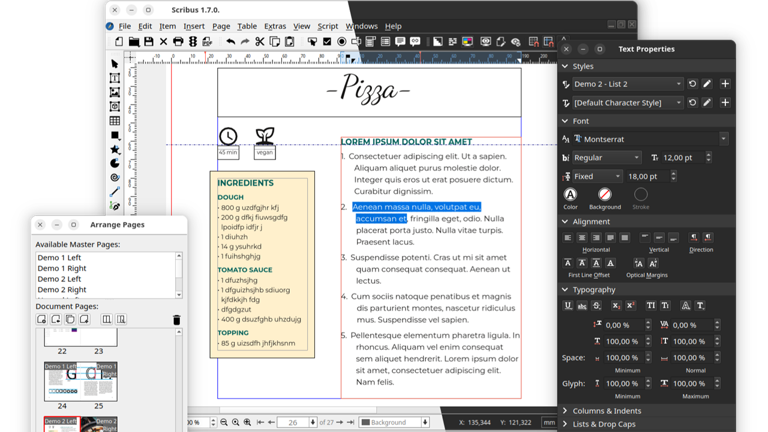Open the Insert menu
Screen dimensions: 768x432
(x=194, y=26)
